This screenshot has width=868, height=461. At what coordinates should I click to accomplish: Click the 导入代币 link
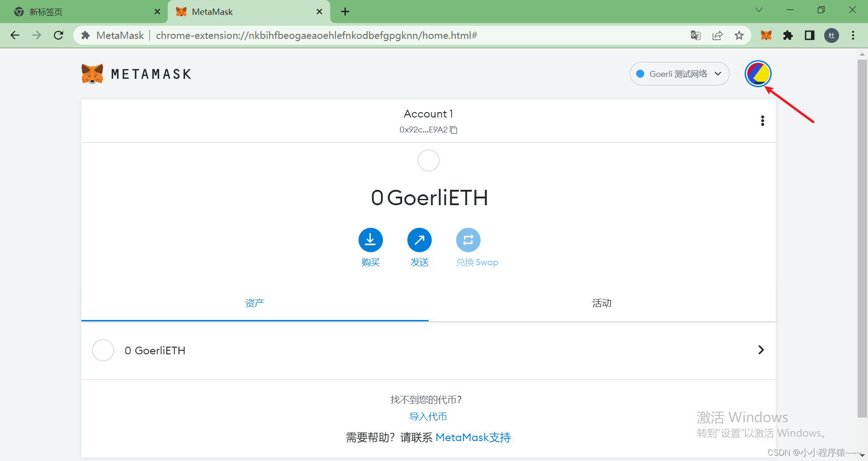tap(428, 417)
